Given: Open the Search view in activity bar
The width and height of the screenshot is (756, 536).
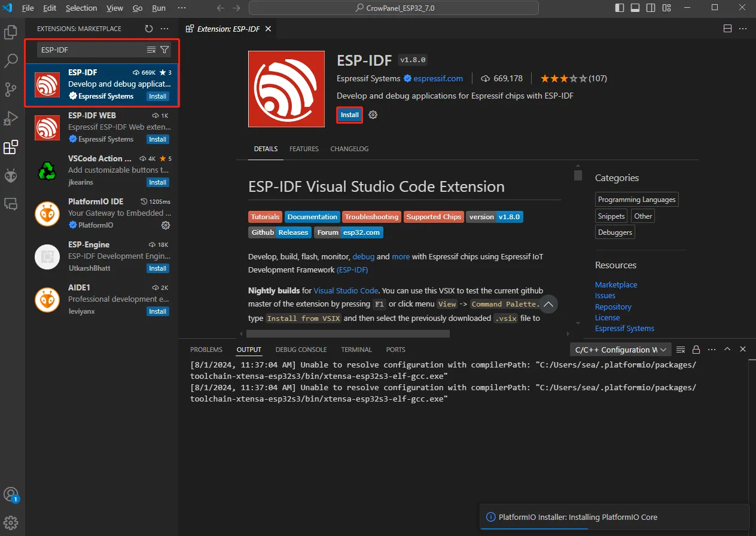Looking at the screenshot, I should click(x=11, y=61).
